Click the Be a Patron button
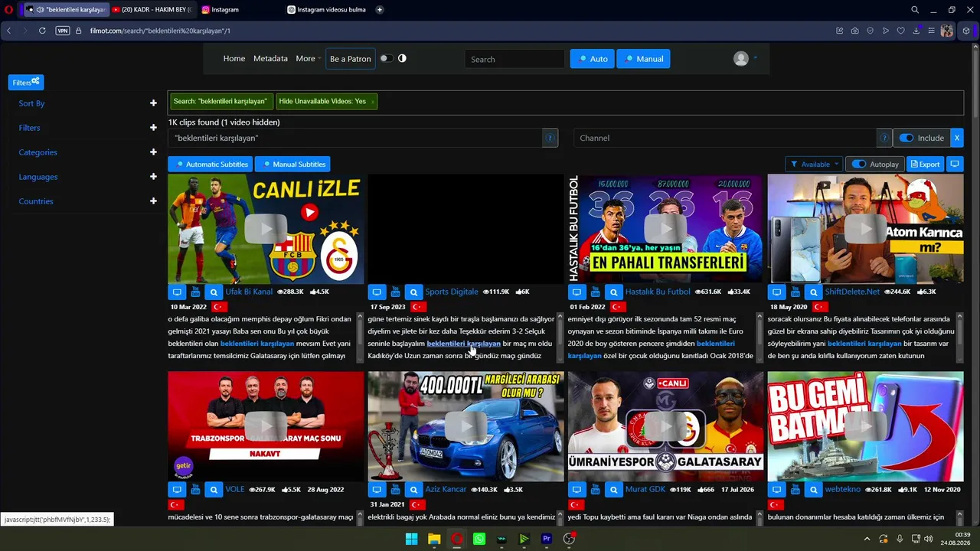Viewport: 980px width, 551px height. pyautogui.click(x=351, y=59)
